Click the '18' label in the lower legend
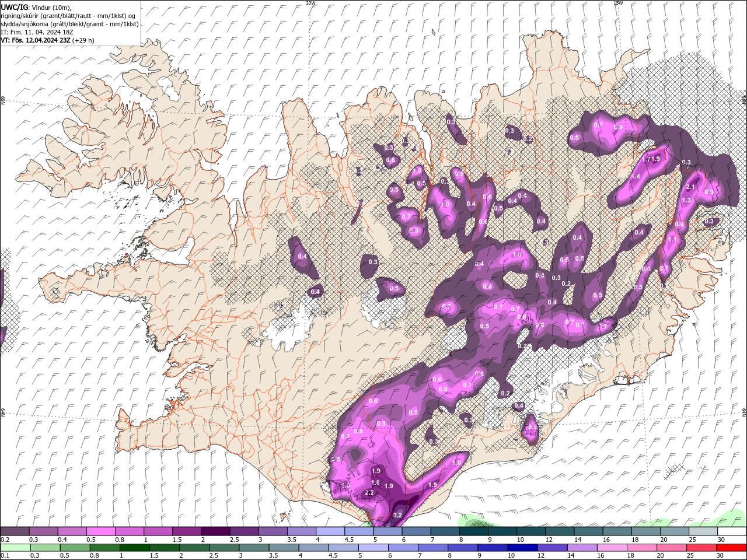The height and width of the screenshot is (560, 747). (632, 556)
